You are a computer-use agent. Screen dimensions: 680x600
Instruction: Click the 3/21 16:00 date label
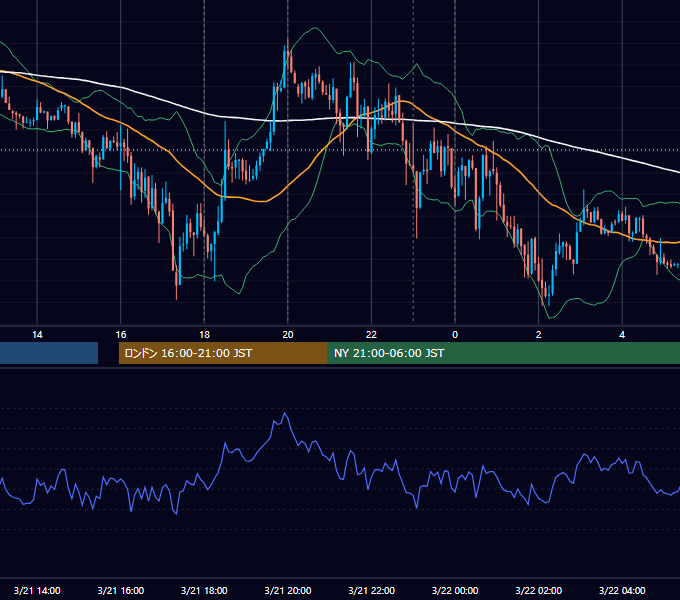click(x=121, y=590)
